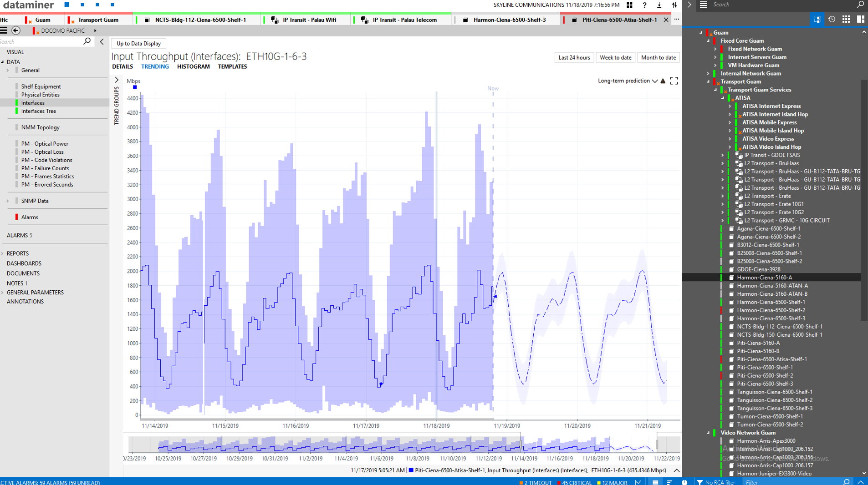The image size is (868, 485).
Task: Expand the General tree node
Action: [x=8, y=71]
